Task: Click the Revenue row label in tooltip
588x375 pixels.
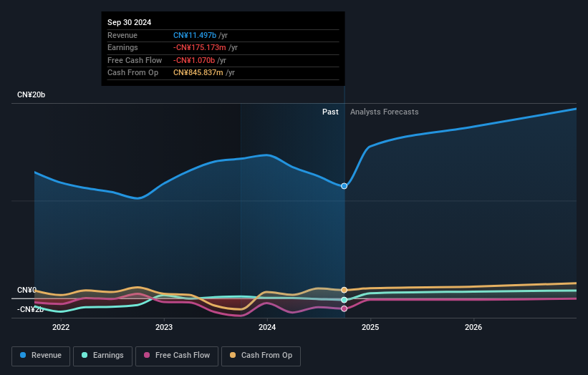Action: pos(122,35)
